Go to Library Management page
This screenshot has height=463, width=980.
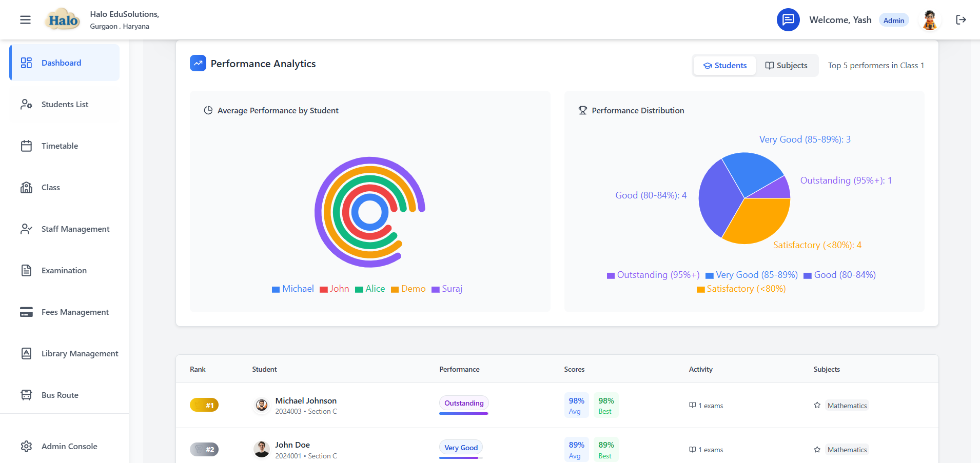click(x=80, y=354)
